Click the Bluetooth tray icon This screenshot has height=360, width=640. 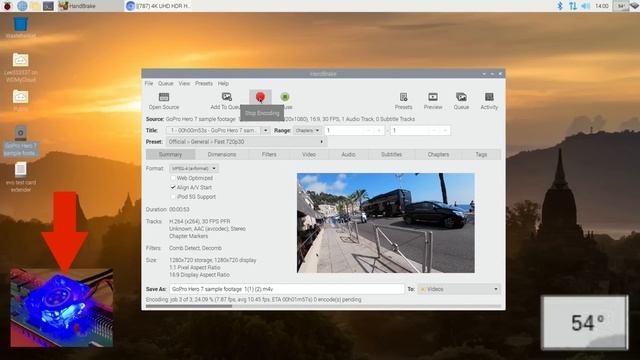tap(560, 6)
